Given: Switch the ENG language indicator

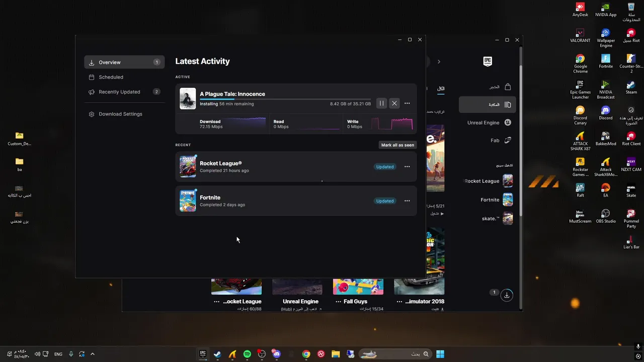Looking at the screenshot, I should (58, 354).
